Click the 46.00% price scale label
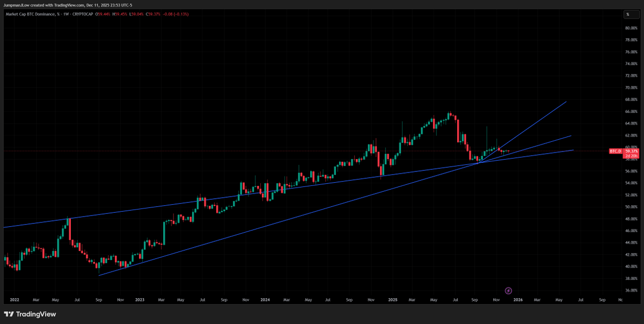 (631, 231)
